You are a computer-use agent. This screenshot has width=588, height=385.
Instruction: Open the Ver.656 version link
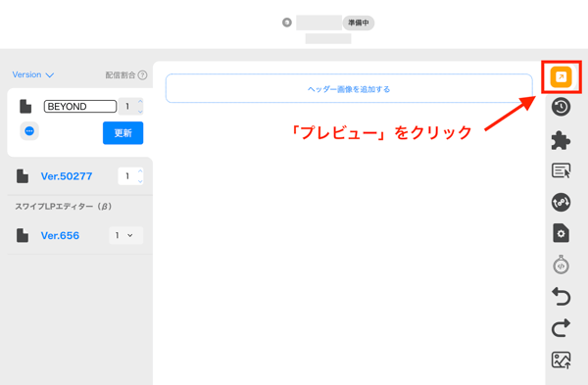60,235
